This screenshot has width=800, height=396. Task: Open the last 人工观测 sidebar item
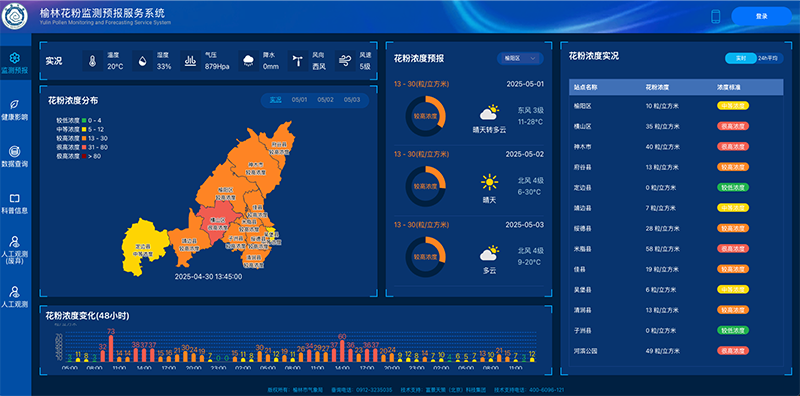click(15, 297)
